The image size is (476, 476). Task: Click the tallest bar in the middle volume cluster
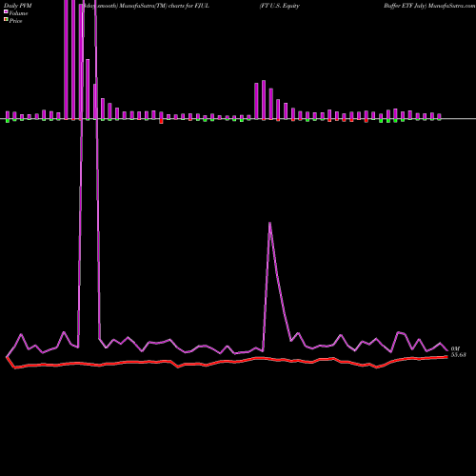point(264,100)
